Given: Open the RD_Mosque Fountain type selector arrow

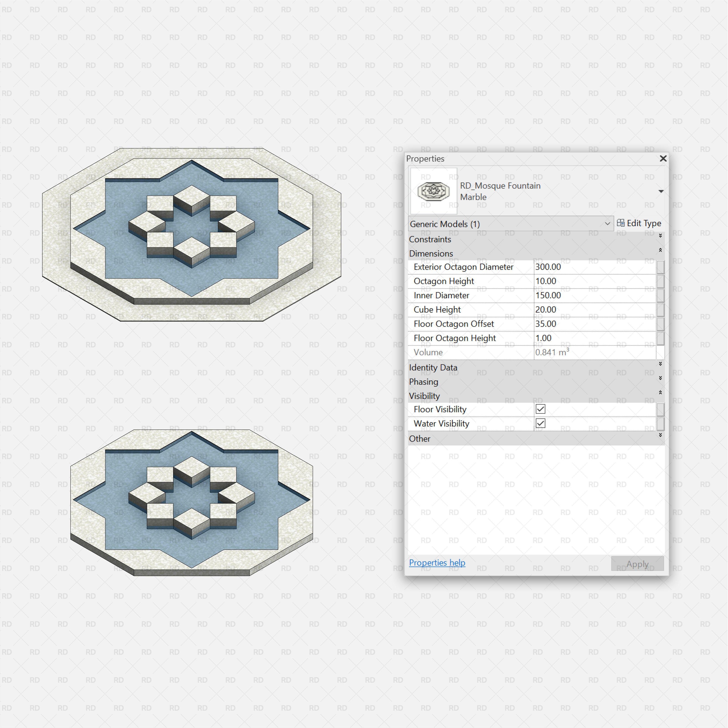Looking at the screenshot, I should point(661,191).
